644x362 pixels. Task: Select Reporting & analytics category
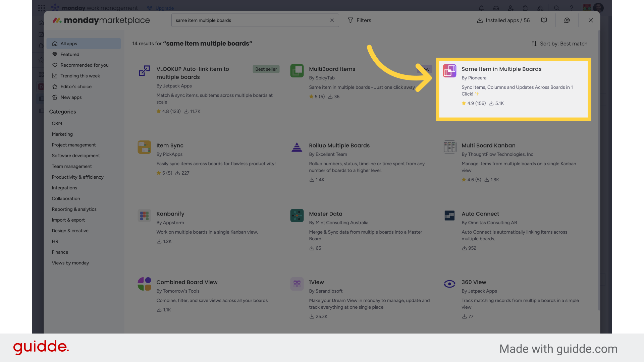coord(74,209)
